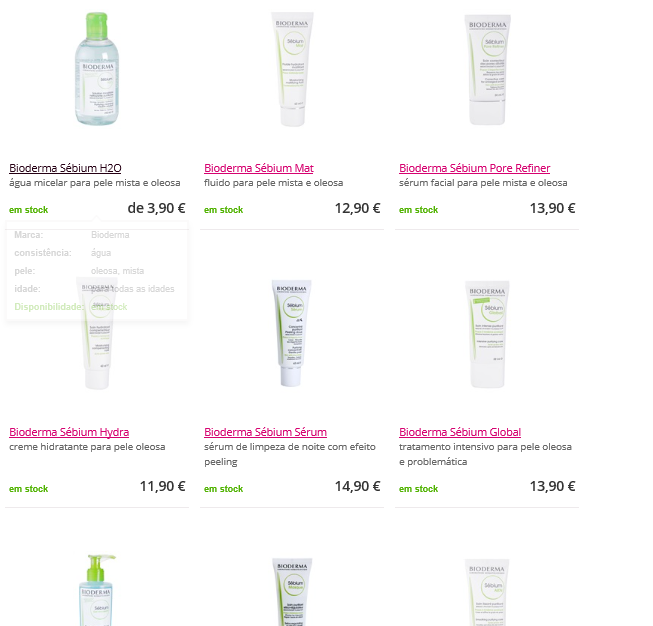Screen dimensions: 653x626
Task: Click the Sébium H2O micellar water bottle image
Action: click(97, 69)
